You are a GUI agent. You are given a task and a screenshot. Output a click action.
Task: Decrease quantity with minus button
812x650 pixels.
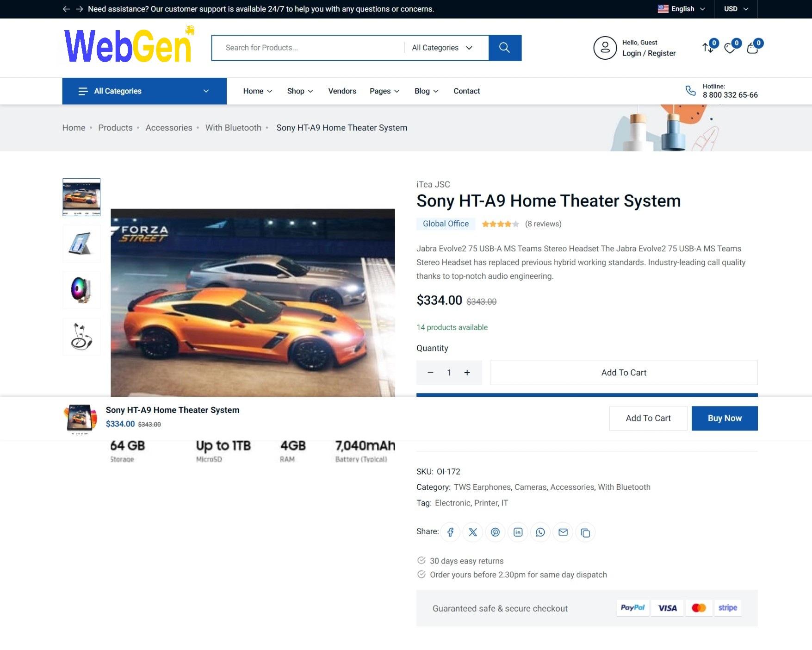coord(430,373)
